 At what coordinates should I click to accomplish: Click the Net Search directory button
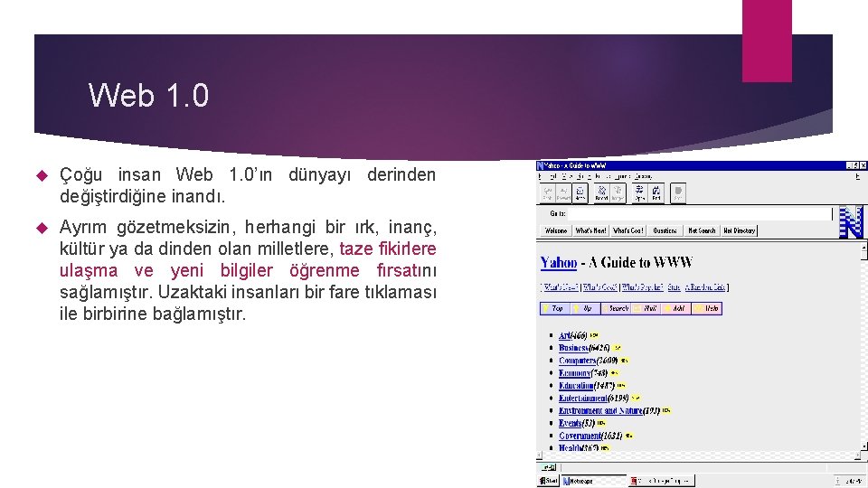coord(702,230)
